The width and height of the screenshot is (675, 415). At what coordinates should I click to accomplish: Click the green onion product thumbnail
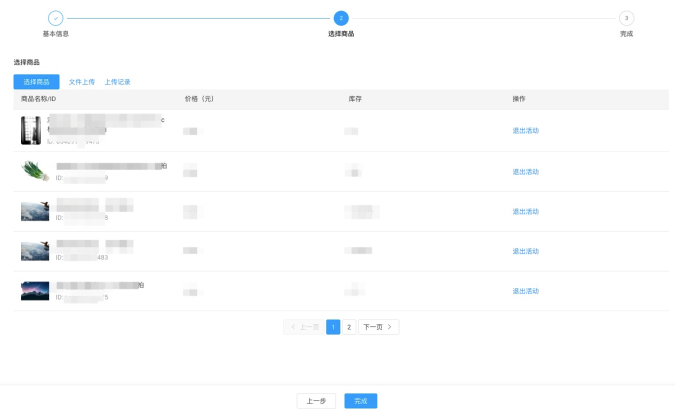pos(35,171)
